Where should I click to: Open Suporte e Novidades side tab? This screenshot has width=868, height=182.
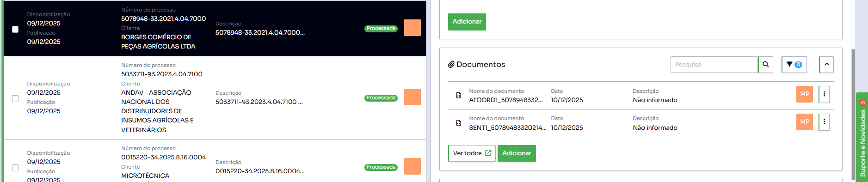862,137
